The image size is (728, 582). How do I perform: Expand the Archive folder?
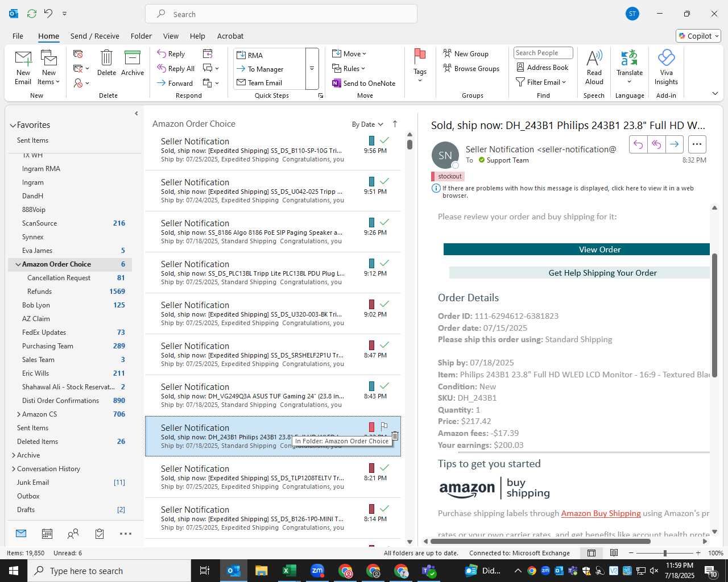[x=14, y=455]
